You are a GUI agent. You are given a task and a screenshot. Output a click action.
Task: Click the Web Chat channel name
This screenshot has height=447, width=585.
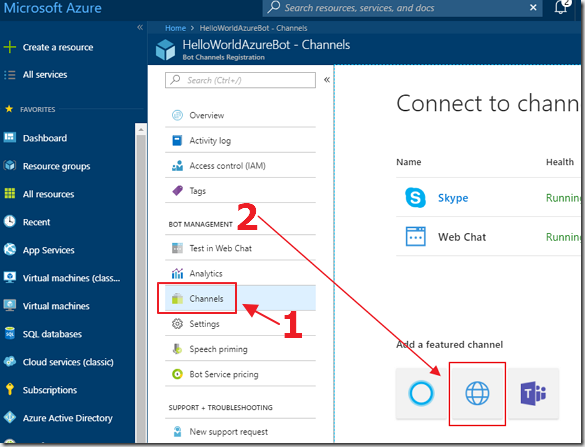point(462,237)
